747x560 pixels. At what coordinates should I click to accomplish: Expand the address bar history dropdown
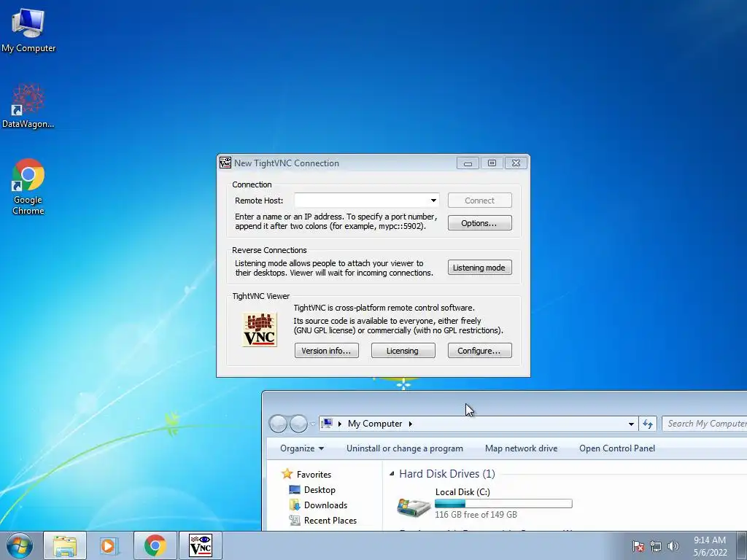(631, 424)
